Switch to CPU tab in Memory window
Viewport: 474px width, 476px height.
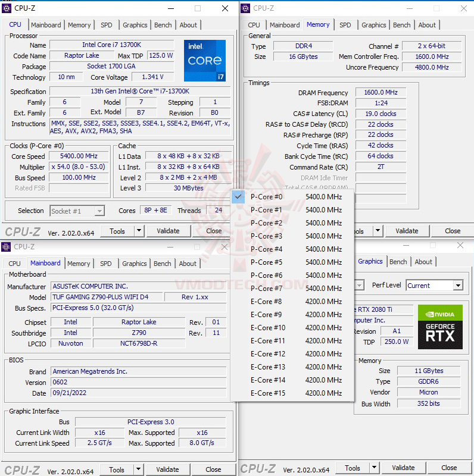pos(254,25)
